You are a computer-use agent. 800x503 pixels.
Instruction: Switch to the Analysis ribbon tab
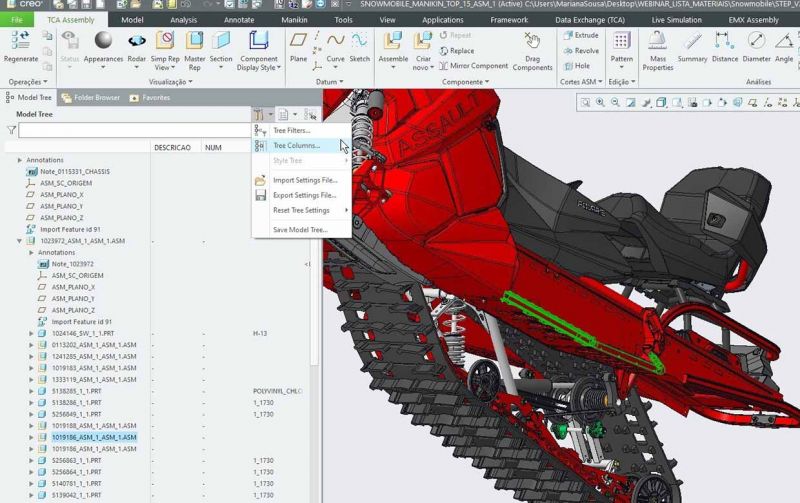click(x=183, y=20)
